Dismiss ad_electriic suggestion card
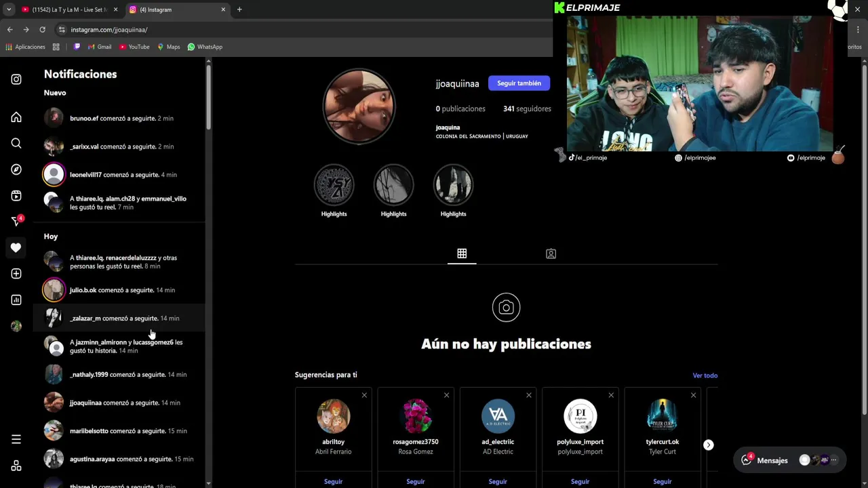Image resolution: width=868 pixels, height=488 pixels. 529,395
